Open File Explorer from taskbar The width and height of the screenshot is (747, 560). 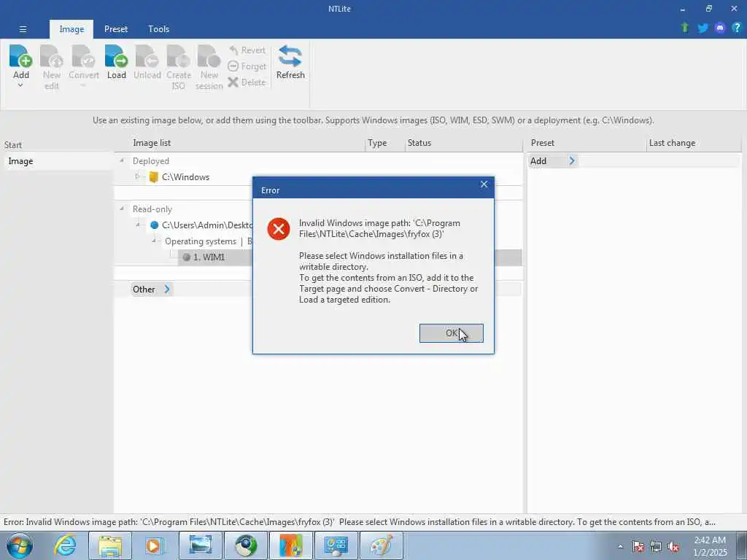(x=110, y=545)
